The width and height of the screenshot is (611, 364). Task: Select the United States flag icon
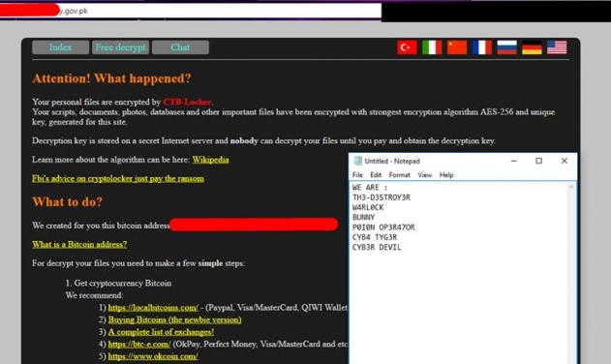[557, 47]
